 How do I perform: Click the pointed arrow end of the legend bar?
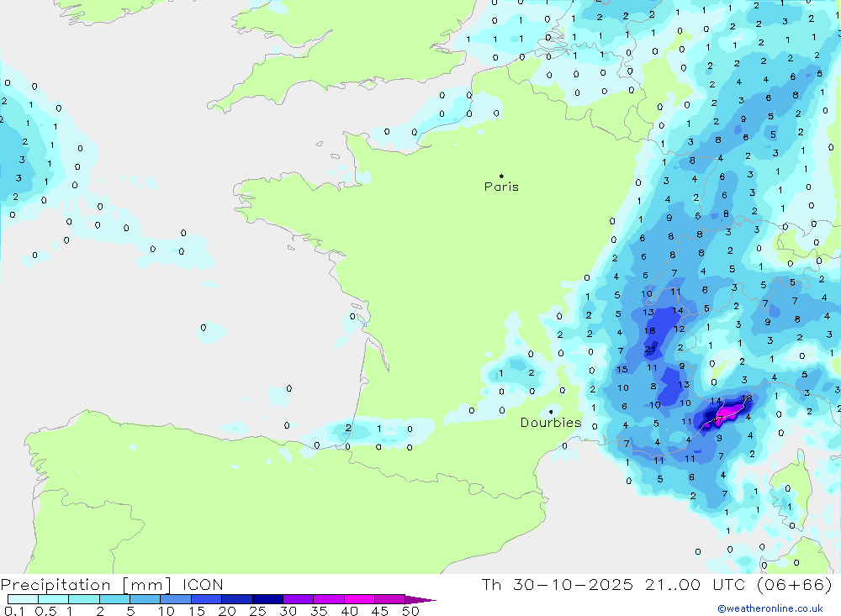[x=420, y=600]
